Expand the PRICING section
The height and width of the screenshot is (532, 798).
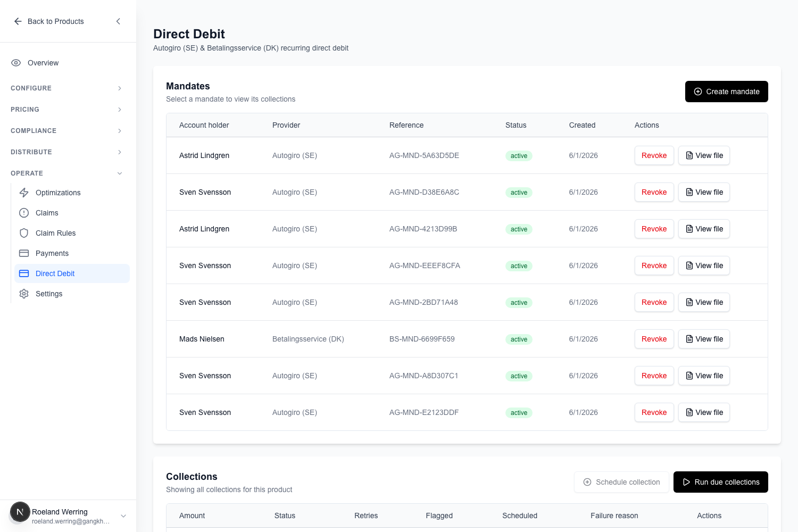point(68,110)
